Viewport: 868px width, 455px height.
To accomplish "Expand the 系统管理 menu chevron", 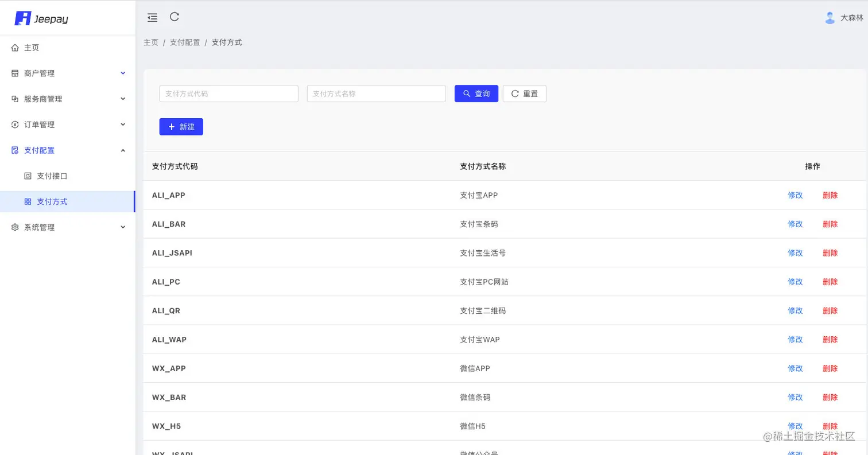I will [x=123, y=227].
